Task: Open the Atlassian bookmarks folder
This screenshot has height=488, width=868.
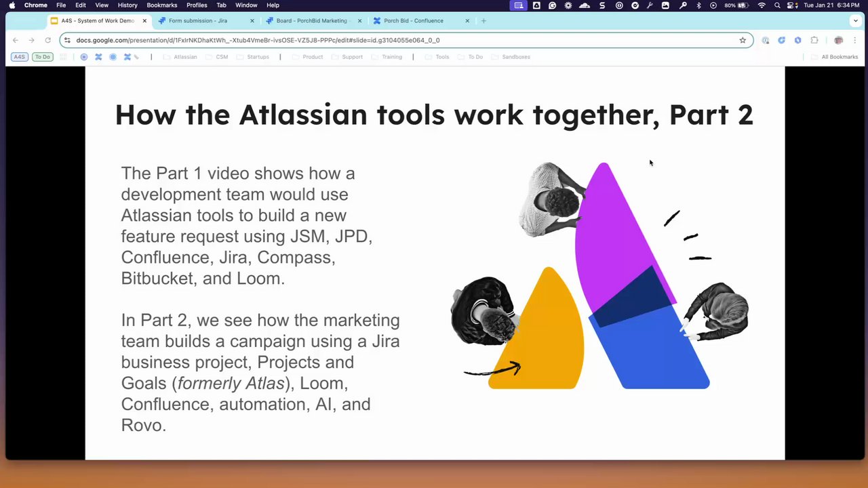Action: [180, 57]
